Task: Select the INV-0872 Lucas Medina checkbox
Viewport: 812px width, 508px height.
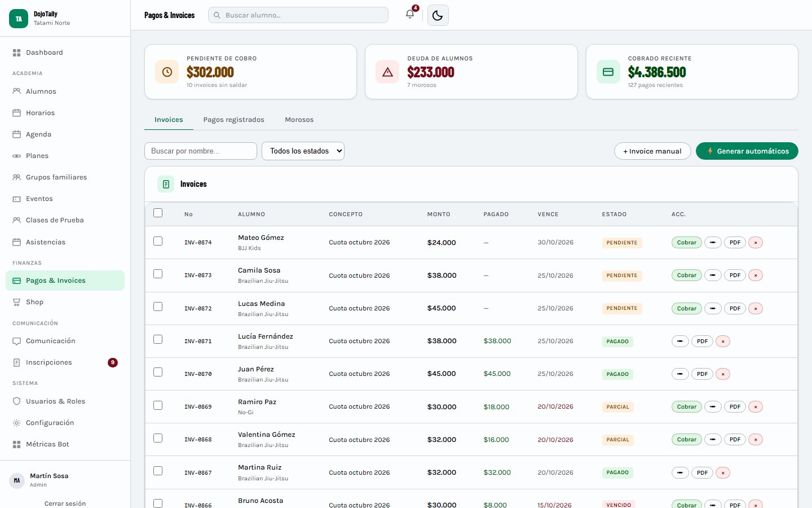Action: click(x=158, y=306)
